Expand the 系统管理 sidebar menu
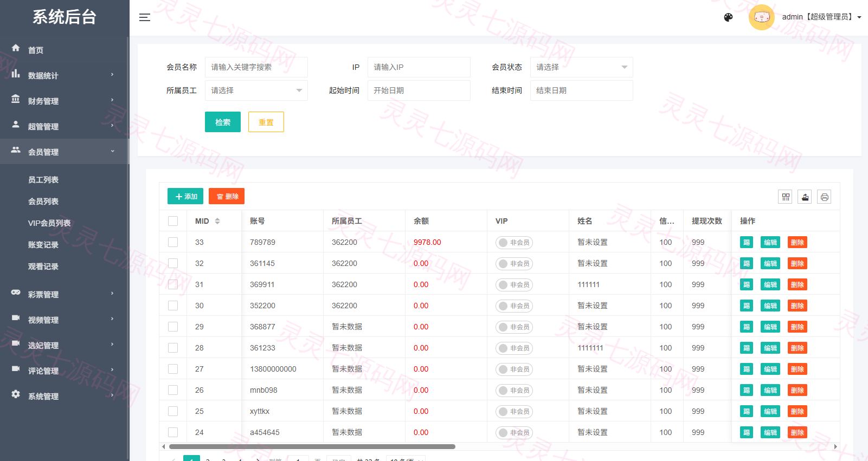 [65, 396]
